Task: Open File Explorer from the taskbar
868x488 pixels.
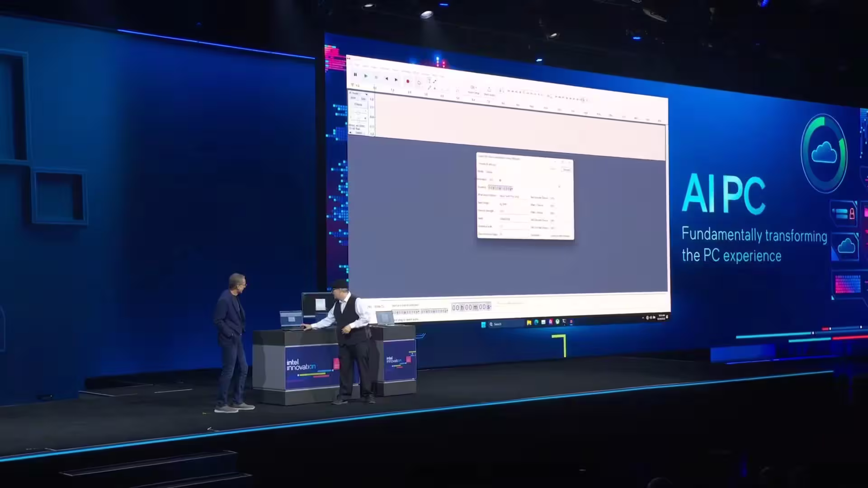Action: (529, 323)
